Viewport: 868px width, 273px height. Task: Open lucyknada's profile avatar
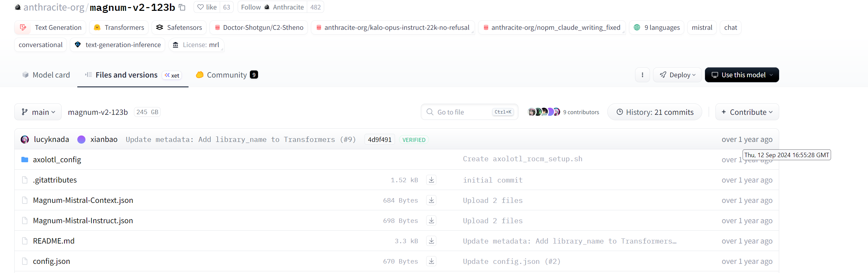pyautogui.click(x=25, y=140)
